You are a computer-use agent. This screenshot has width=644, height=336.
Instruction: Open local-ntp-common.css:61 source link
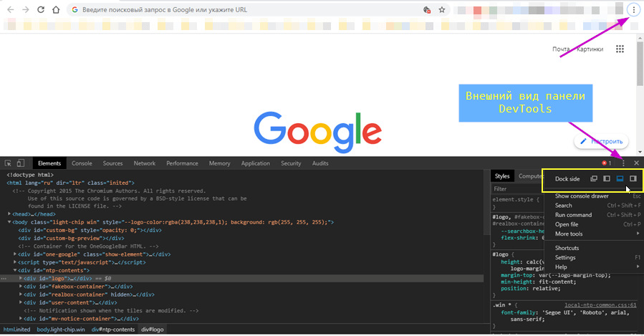[x=600, y=304]
